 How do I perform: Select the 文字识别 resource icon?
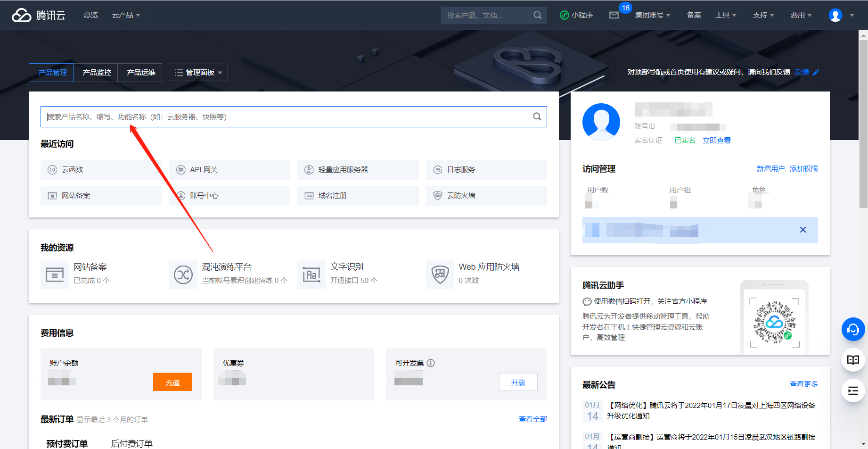[x=311, y=274]
